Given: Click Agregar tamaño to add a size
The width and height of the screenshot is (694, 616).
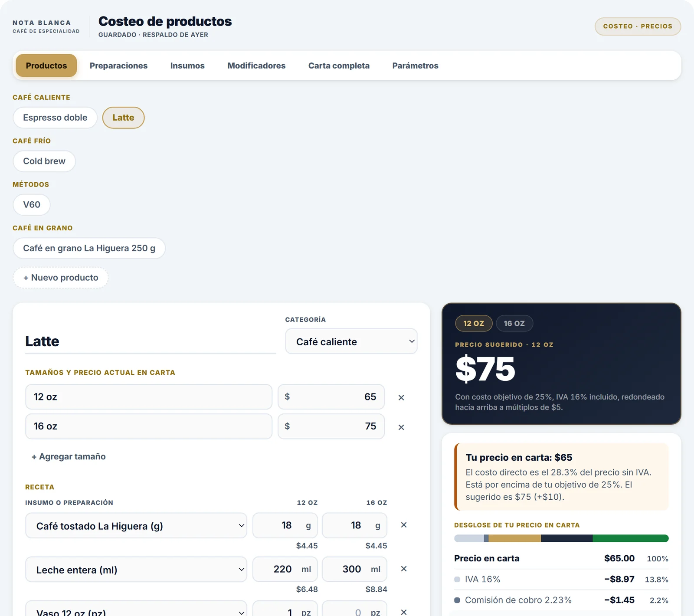Looking at the screenshot, I should pyautogui.click(x=69, y=456).
